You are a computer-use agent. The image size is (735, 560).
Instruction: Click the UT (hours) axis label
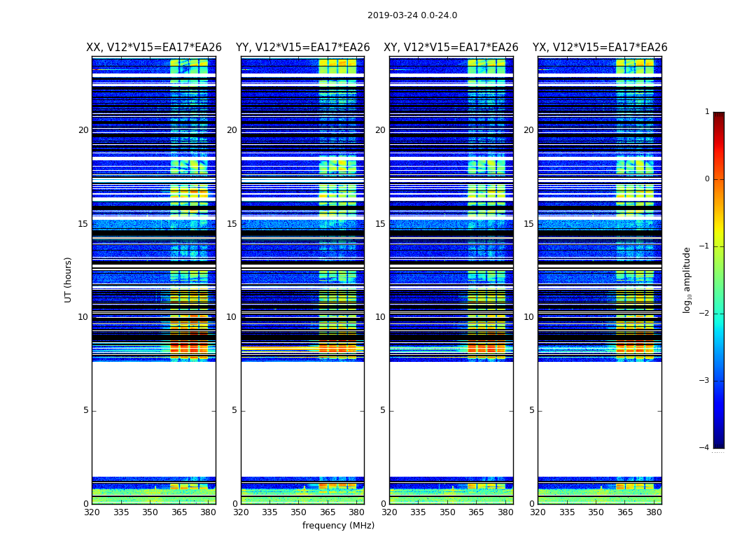[68, 280]
